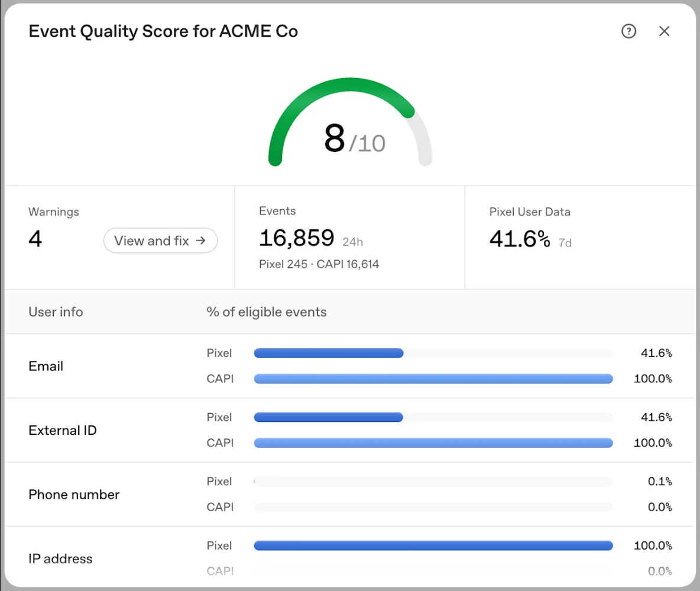
Task: Click the Phone number CAPI 0.0% value
Action: point(660,507)
